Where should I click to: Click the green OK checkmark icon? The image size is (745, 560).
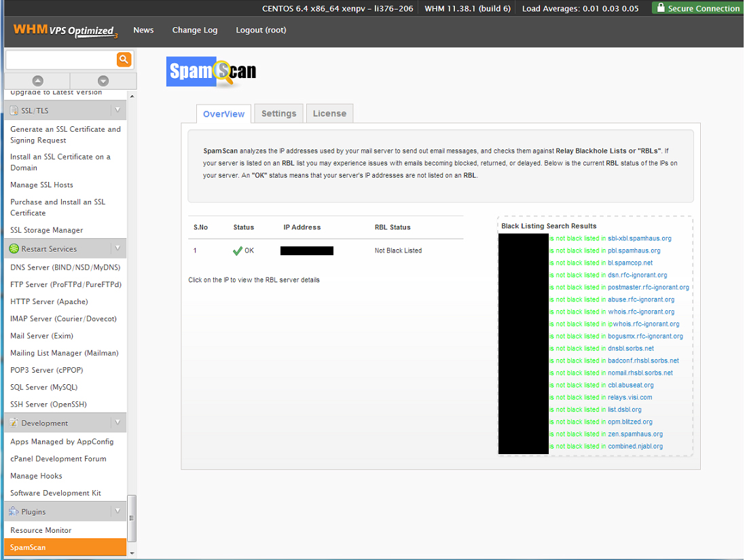coord(238,250)
